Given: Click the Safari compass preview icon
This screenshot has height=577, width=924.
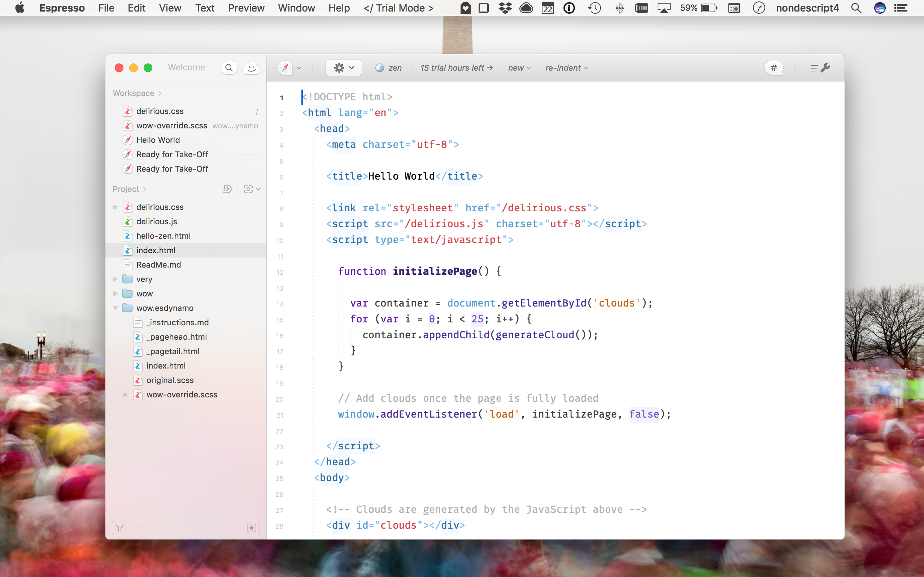Looking at the screenshot, I should point(285,68).
